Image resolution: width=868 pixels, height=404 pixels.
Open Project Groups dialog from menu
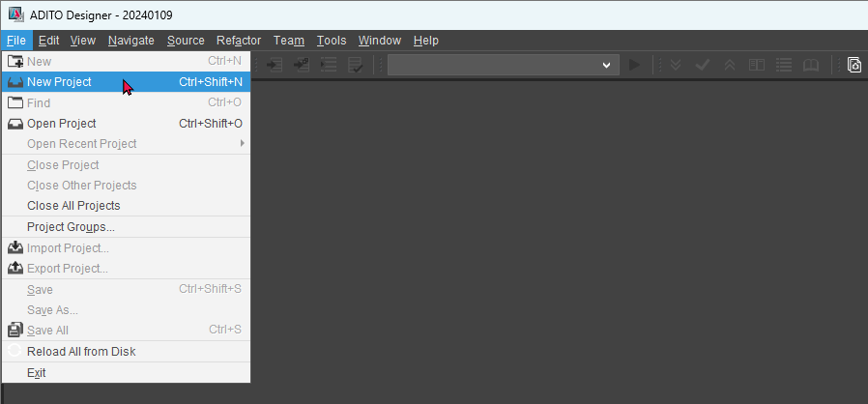pos(71,227)
